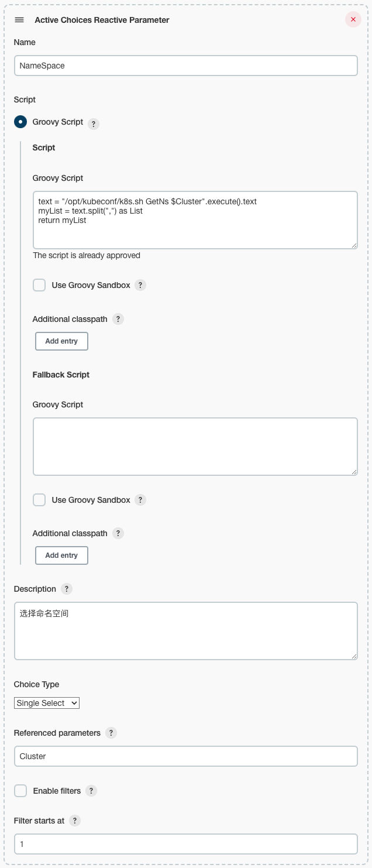
Task: Show help for Filter starts at
Action: coord(75,821)
